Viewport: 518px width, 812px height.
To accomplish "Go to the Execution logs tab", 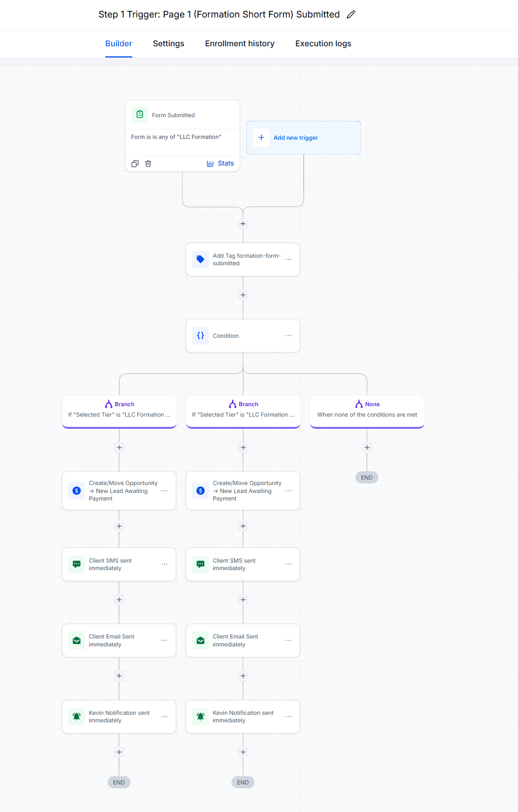I will point(323,43).
